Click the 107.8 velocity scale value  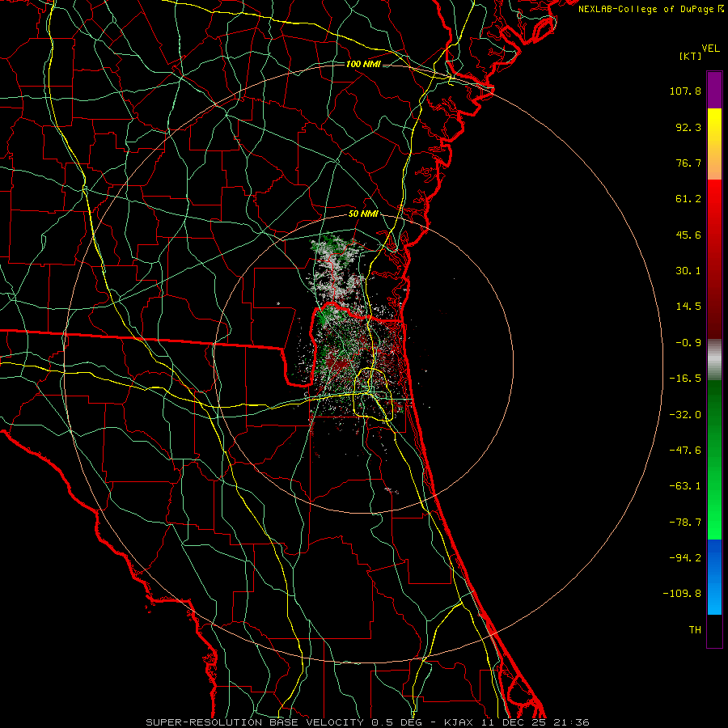(x=685, y=91)
